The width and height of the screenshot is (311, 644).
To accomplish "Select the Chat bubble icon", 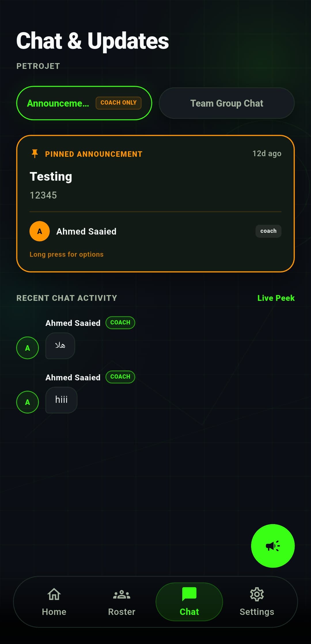I will click(x=189, y=594).
